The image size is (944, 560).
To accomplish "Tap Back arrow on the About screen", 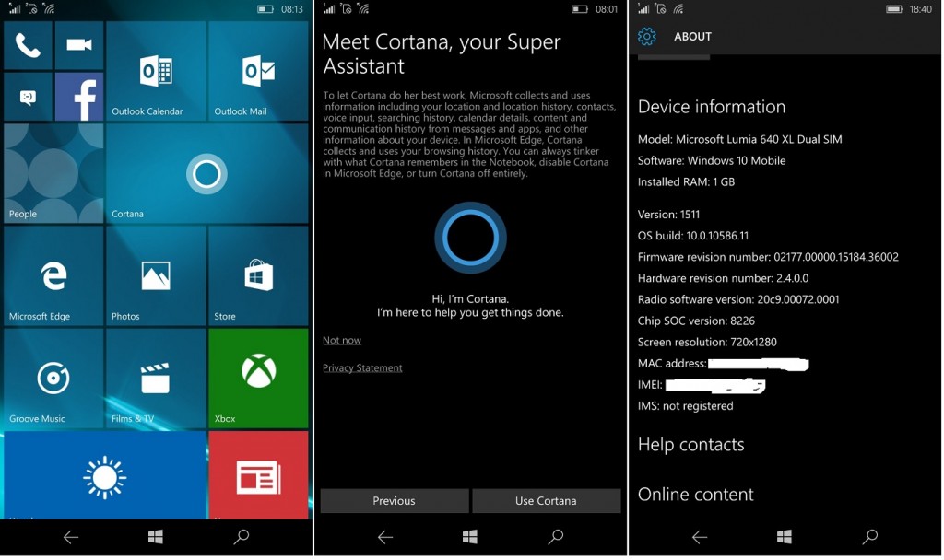I will tap(700, 537).
